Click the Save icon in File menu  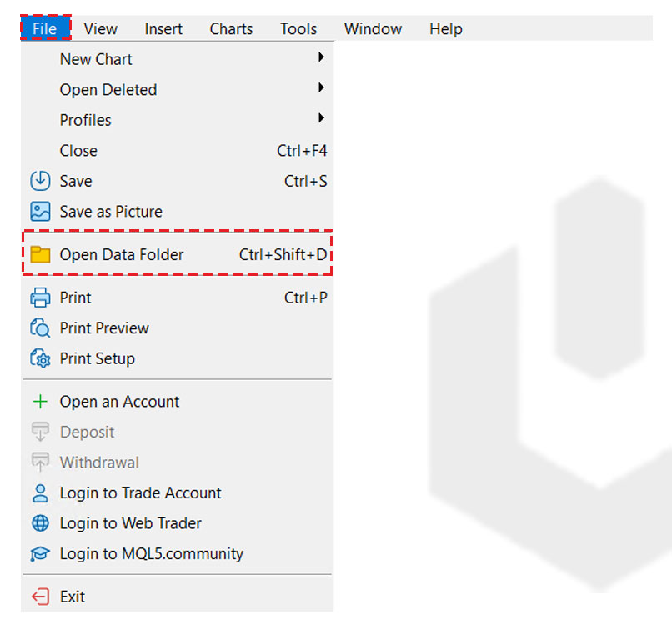(x=40, y=181)
